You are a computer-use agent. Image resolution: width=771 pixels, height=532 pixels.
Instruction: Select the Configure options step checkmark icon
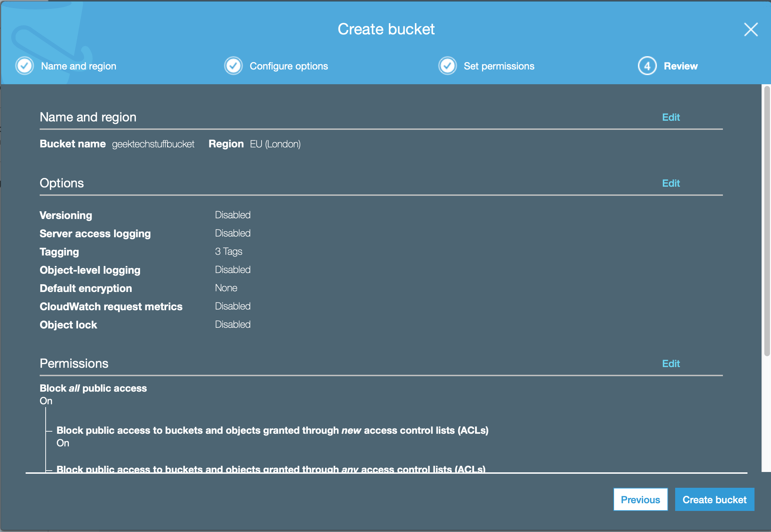tap(233, 66)
